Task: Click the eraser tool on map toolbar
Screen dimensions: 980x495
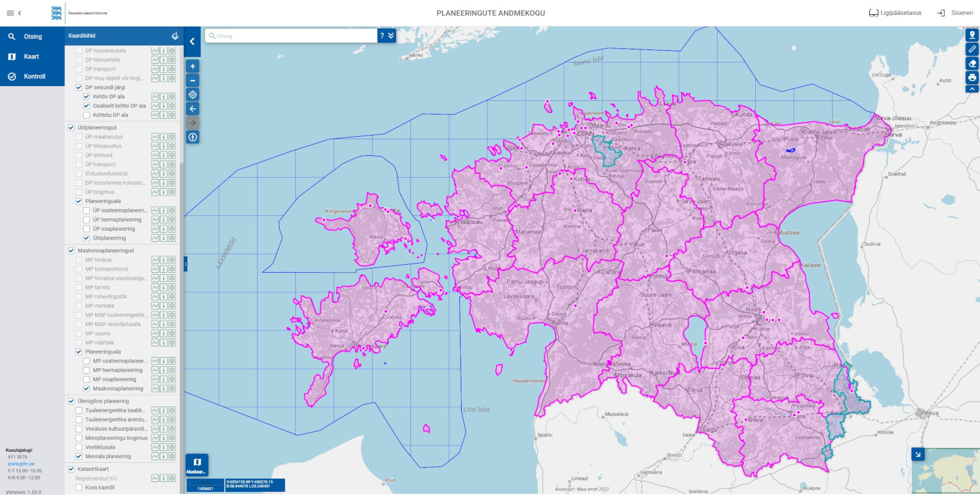Action: click(x=972, y=63)
